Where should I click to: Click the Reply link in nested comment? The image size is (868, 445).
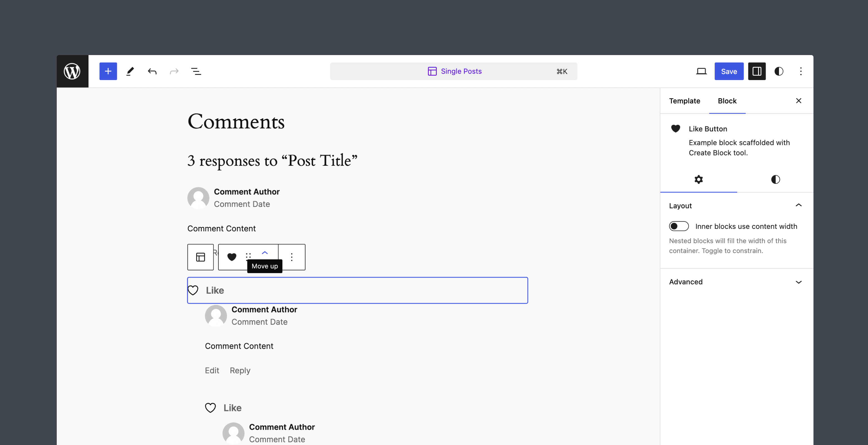pyautogui.click(x=240, y=370)
